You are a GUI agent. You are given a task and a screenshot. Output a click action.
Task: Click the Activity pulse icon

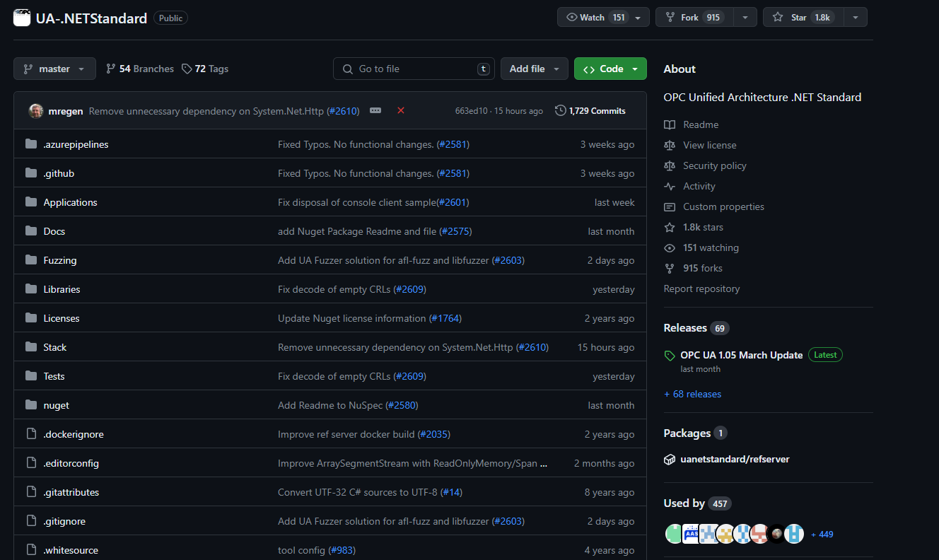[670, 186]
